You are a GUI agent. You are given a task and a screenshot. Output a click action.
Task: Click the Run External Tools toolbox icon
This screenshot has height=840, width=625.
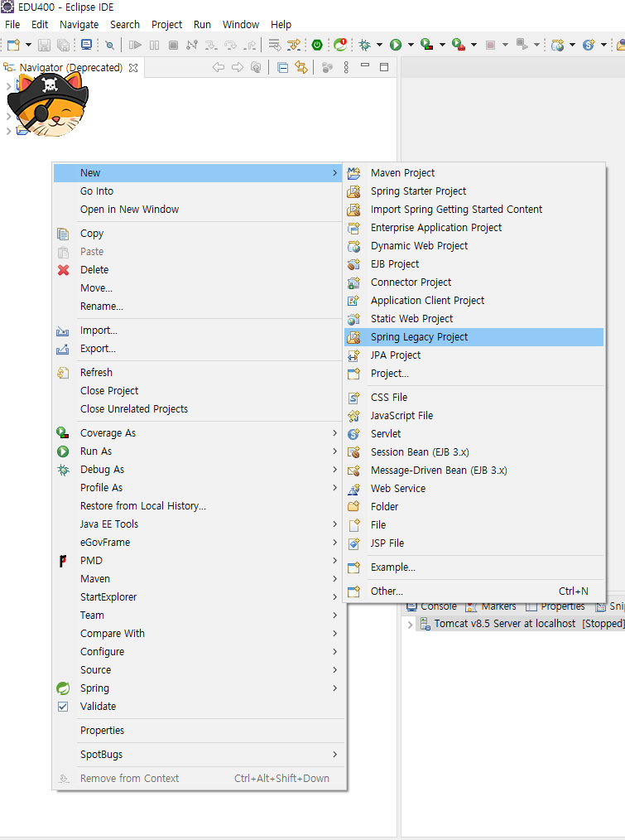[x=459, y=45]
